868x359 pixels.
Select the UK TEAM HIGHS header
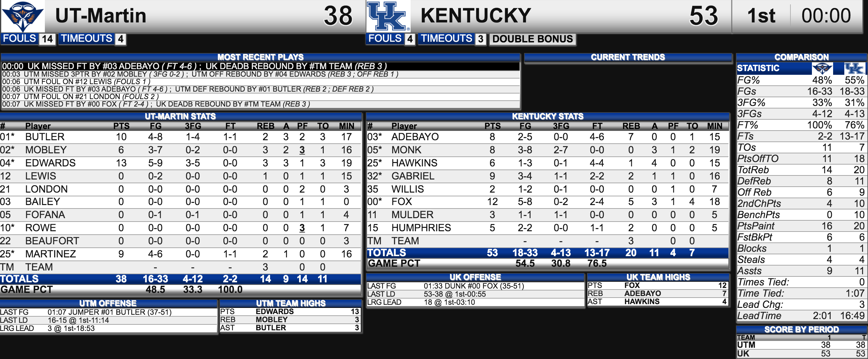[x=658, y=277]
